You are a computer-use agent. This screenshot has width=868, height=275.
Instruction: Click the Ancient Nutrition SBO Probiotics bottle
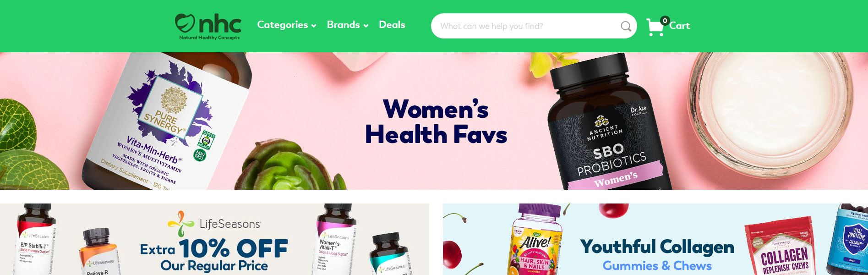pyautogui.click(x=609, y=124)
